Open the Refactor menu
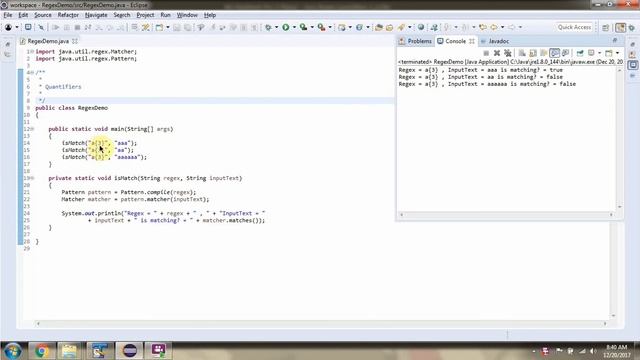This screenshot has width=640, height=360. [x=68, y=15]
